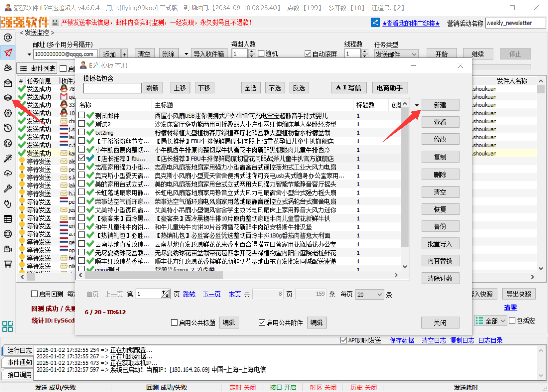Open the @ email accounts sidebar icon

(8, 37)
